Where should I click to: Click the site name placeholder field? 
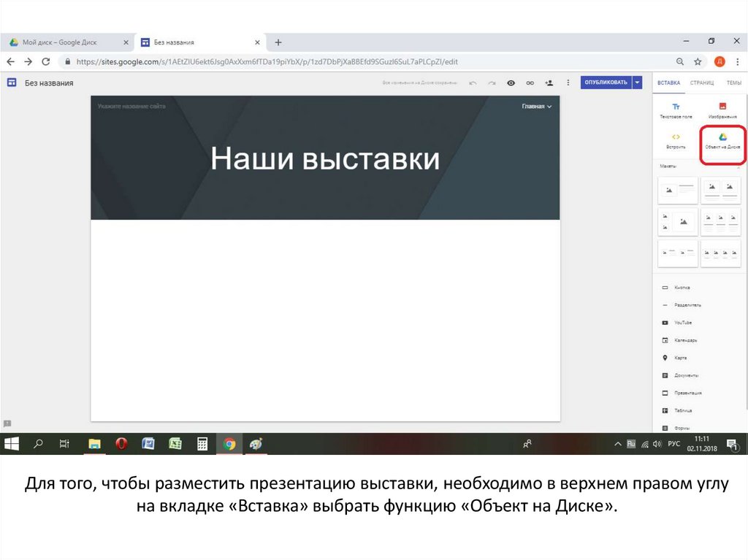coord(131,107)
